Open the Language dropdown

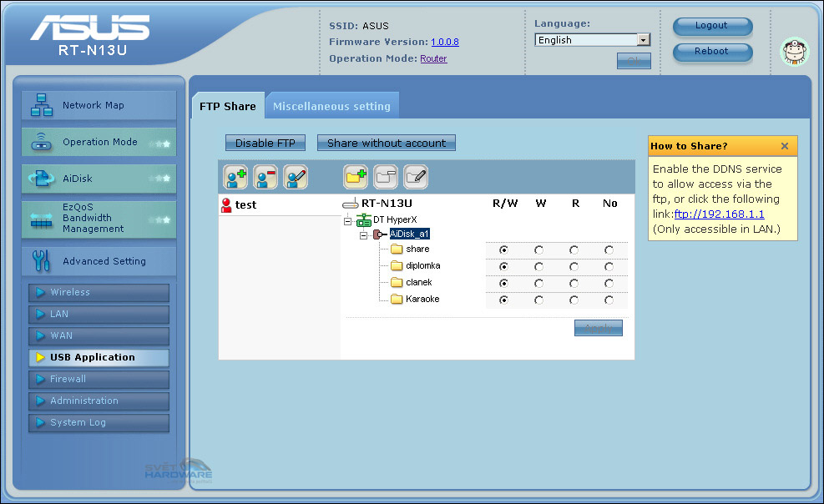643,40
